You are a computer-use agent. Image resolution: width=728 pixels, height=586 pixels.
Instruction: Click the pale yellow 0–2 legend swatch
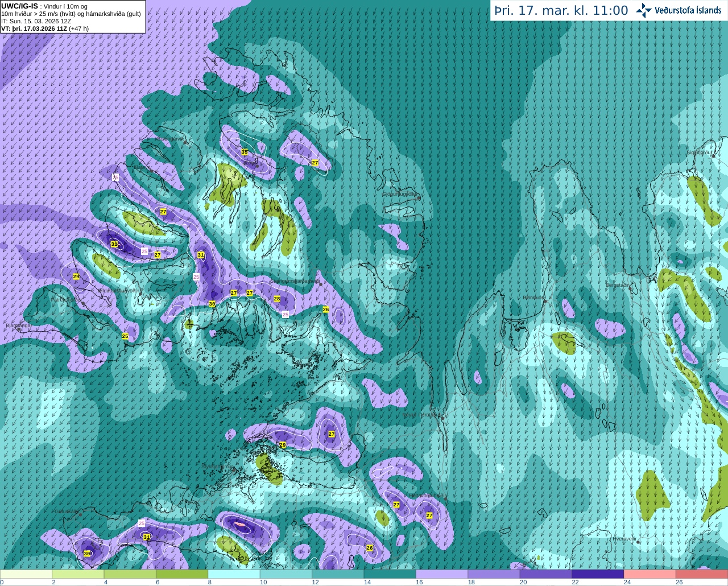click(x=26, y=574)
